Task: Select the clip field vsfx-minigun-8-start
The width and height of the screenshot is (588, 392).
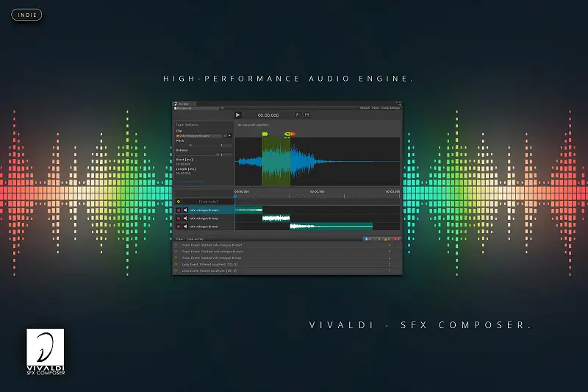Action: pyautogui.click(x=198, y=136)
